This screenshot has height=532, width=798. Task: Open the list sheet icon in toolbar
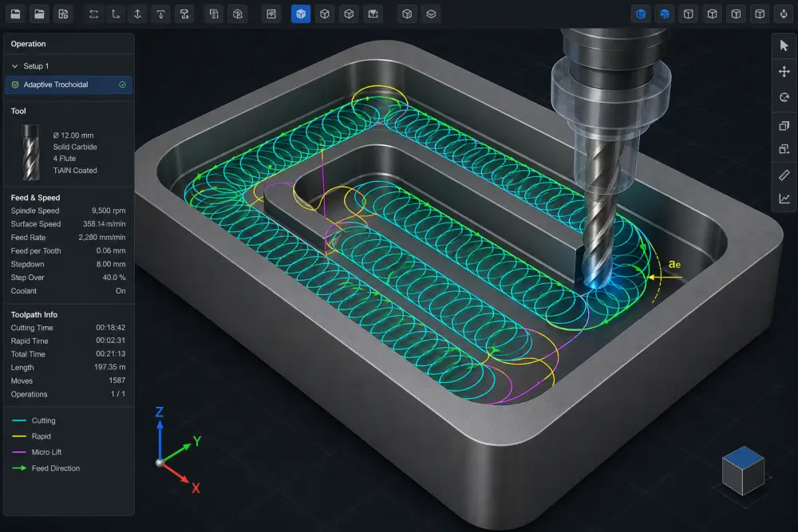pyautogui.click(x=271, y=14)
